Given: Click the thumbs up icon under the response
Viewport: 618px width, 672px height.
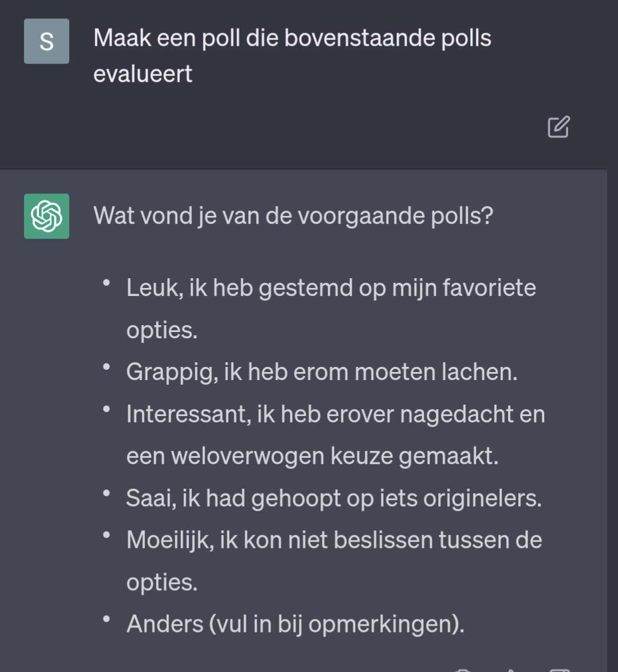Looking at the screenshot, I should [x=510, y=670].
